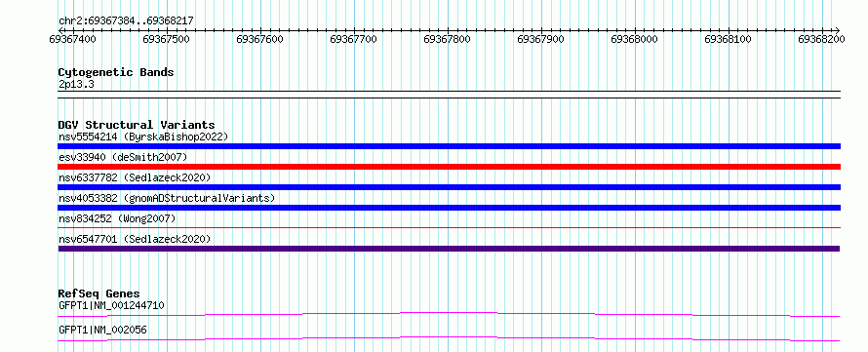Click the purple bar for nsv6547701

[x=449, y=249]
